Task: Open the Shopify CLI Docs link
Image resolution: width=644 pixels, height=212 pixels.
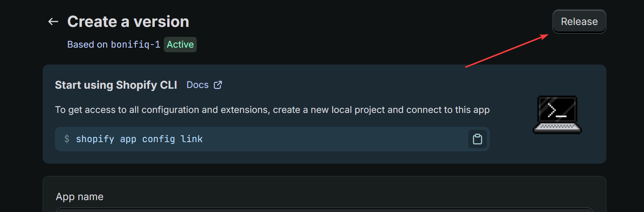Action: click(x=198, y=85)
